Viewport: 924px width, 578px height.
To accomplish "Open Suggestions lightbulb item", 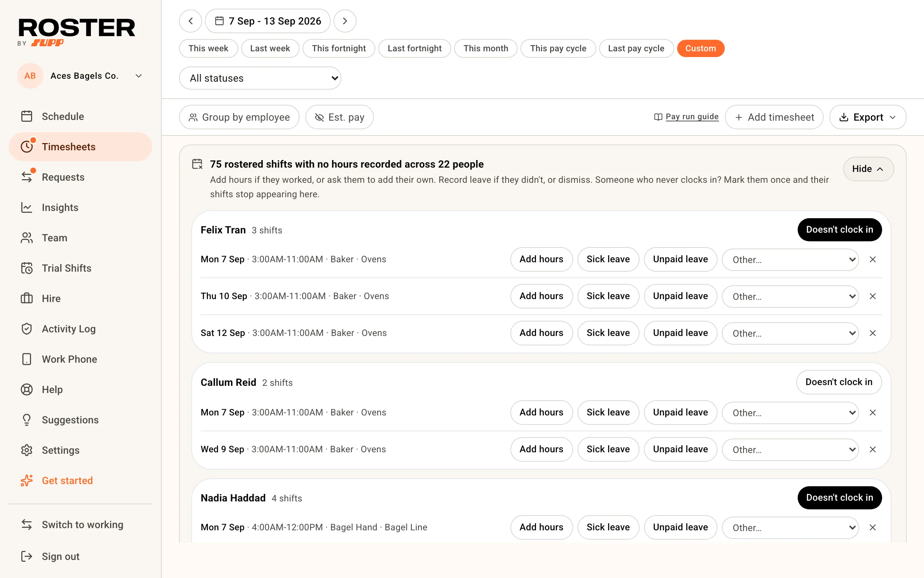I will pos(80,420).
